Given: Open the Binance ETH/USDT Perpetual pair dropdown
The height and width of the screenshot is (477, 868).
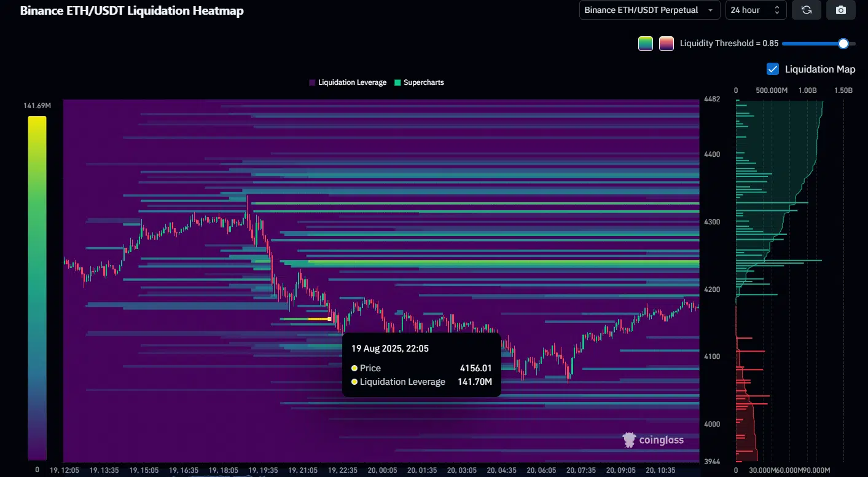Looking at the screenshot, I should click(x=650, y=10).
